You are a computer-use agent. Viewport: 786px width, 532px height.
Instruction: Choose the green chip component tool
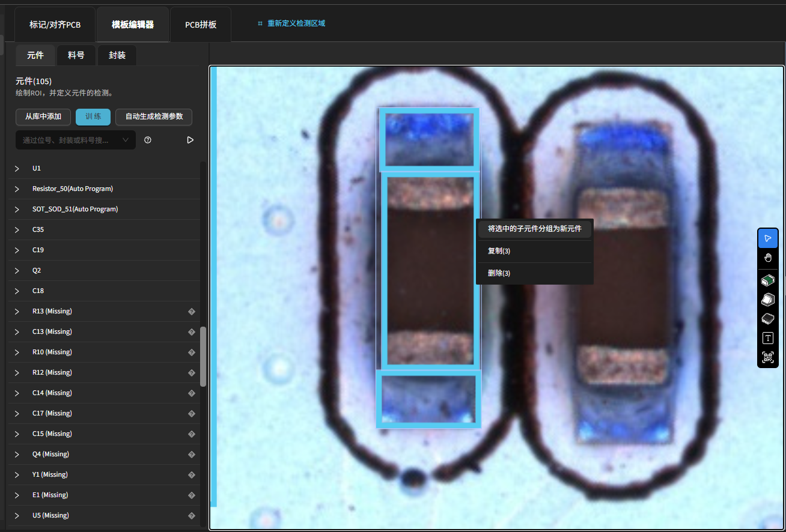click(767, 280)
